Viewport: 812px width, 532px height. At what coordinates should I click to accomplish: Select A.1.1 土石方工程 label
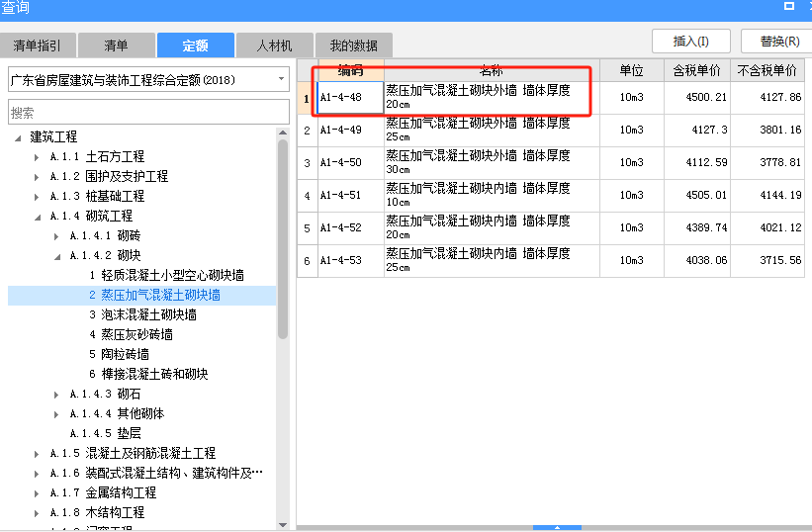(97, 156)
